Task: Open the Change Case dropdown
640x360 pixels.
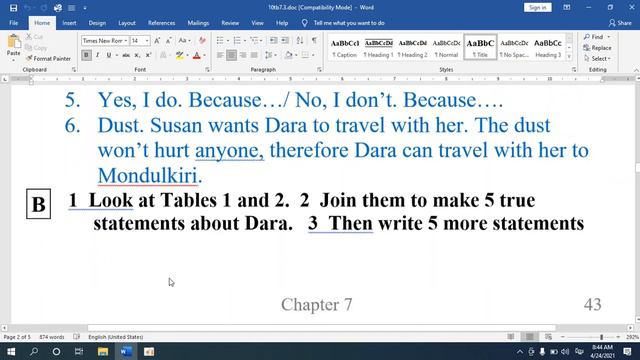Action: click(184, 41)
